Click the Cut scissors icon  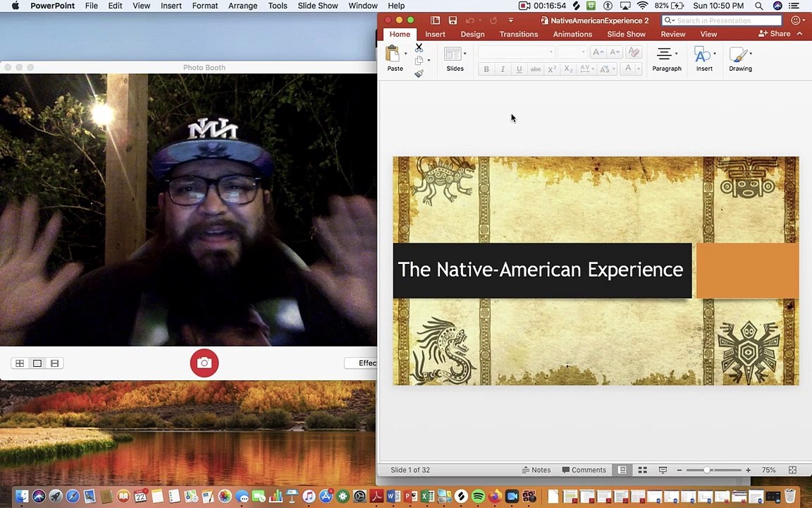tap(419, 48)
